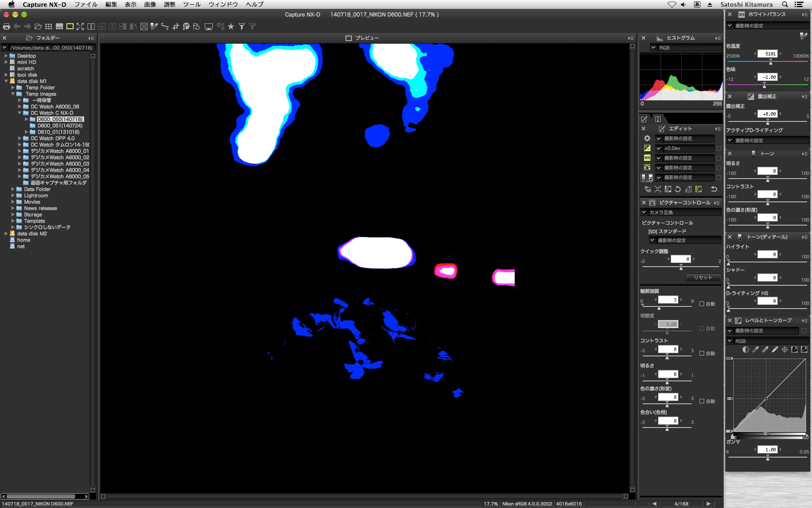Screen dimensions: 812x508
Task: Click the 色温度 slider handle
Action: tap(771, 63)
